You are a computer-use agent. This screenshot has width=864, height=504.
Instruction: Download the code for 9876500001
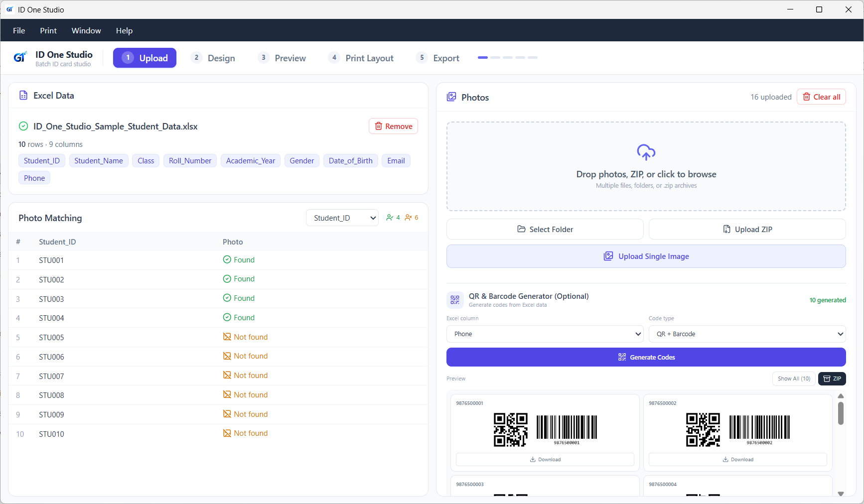point(545,459)
